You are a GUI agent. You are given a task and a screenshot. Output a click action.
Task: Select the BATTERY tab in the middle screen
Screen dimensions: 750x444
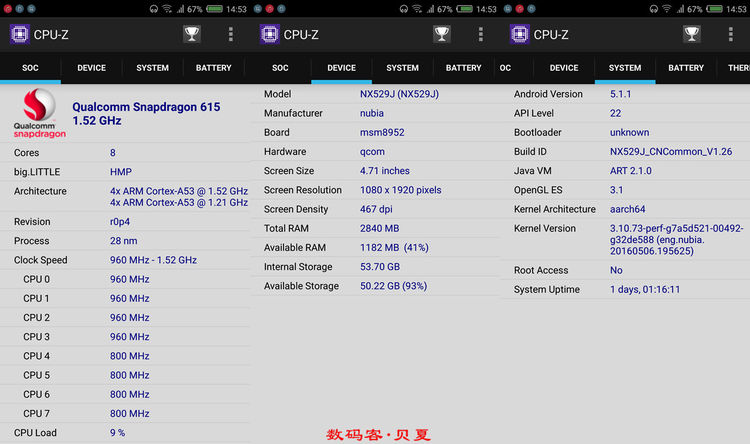pyautogui.click(x=463, y=68)
